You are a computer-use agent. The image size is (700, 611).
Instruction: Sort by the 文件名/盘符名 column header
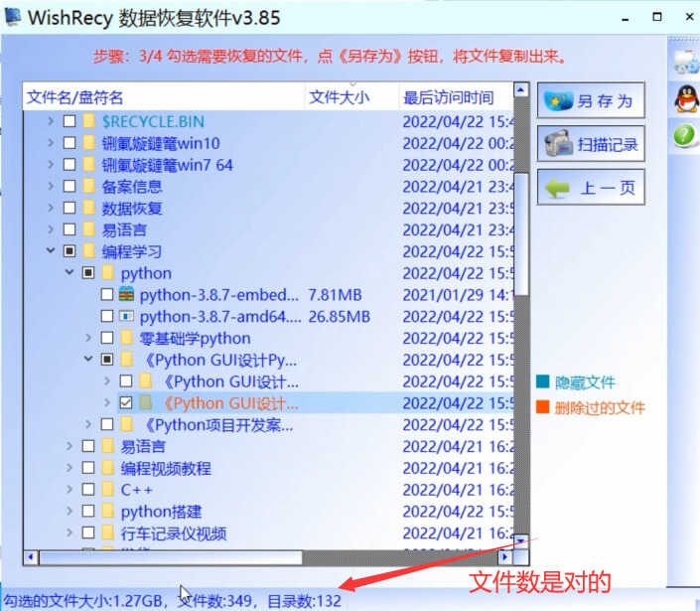click(x=164, y=96)
